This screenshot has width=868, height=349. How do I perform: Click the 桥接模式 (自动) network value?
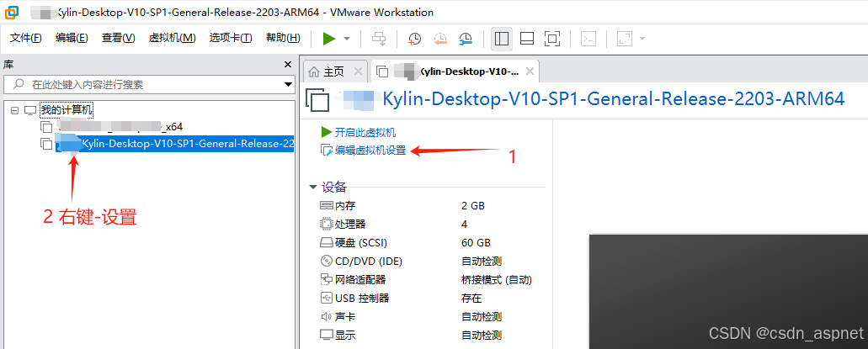pyautogui.click(x=497, y=280)
